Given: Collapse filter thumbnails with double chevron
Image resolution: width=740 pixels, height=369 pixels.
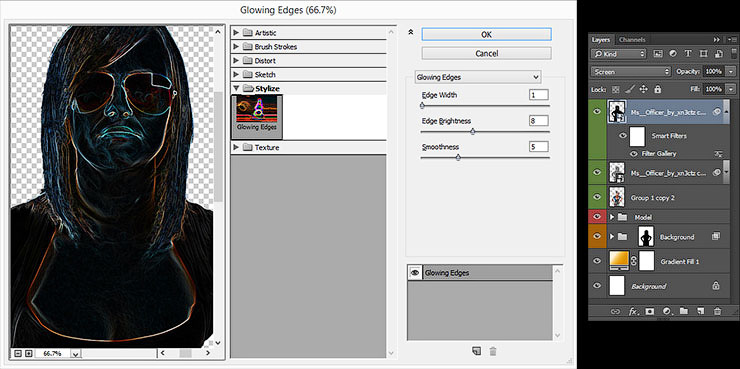Looking at the screenshot, I should [x=411, y=32].
